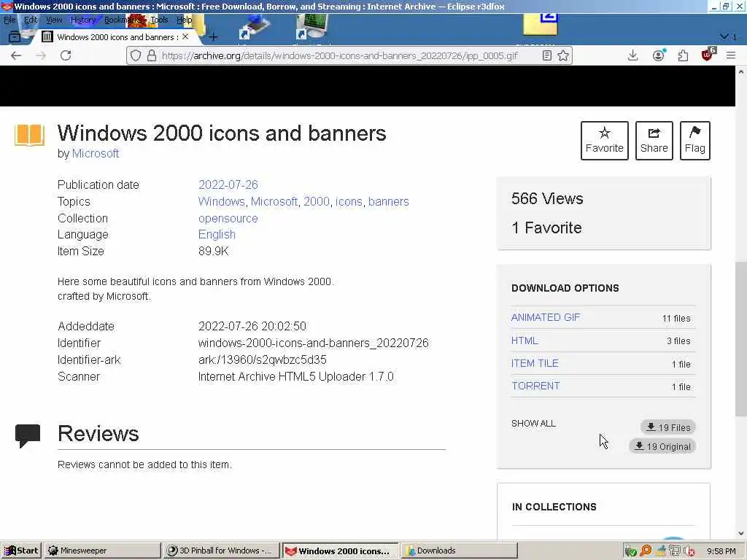Open the extensions puzzle-piece icon
This screenshot has height=560, width=747.
(x=683, y=55)
